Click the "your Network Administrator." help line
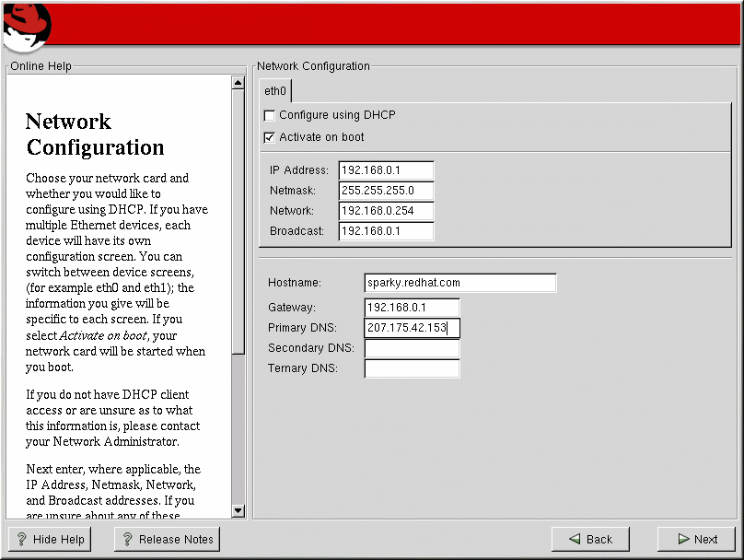 pos(102,442)
